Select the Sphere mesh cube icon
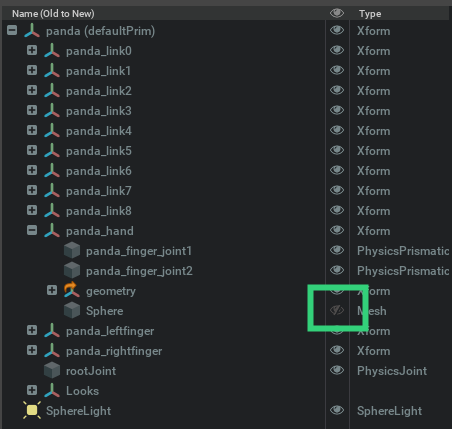The width and height of the screenshot is (452, 429). point(72,311)
